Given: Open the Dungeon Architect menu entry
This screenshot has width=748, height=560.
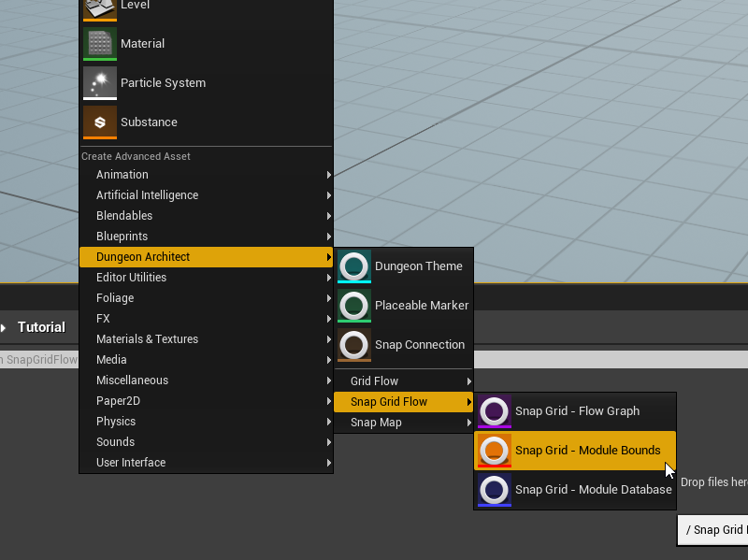Looking at the screenshot, I should (206, 257).
